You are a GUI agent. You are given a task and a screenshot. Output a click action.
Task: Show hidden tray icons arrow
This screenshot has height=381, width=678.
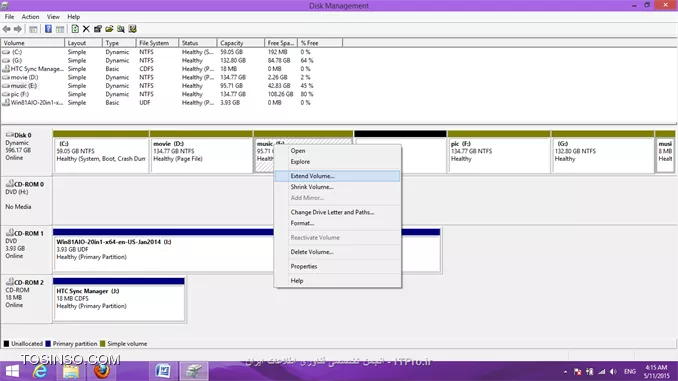pos(565,371)
